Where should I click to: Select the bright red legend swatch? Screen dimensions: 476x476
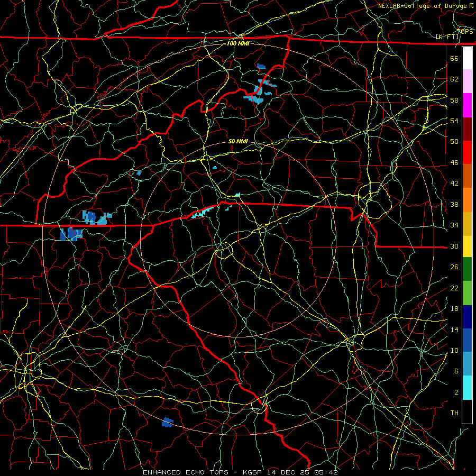point(467,152)
